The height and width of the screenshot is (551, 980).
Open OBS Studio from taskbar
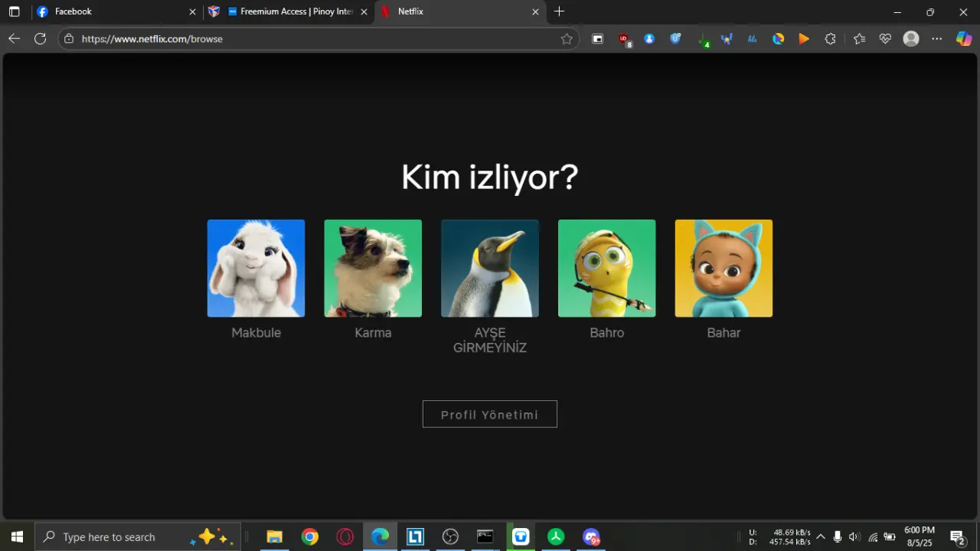[x=450, y=536]
